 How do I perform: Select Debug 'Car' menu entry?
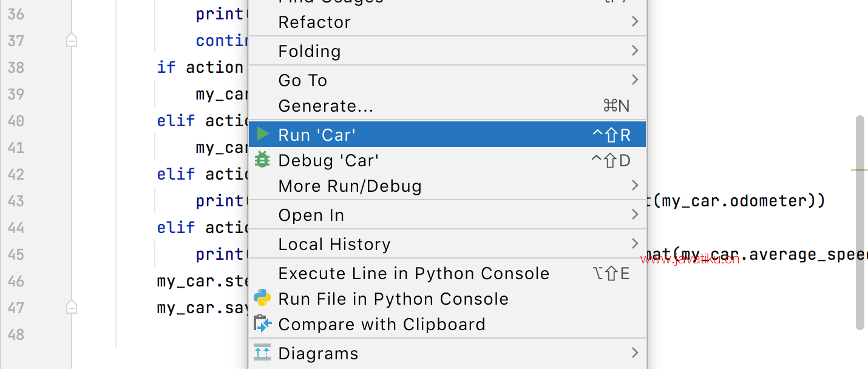point(447,160)
